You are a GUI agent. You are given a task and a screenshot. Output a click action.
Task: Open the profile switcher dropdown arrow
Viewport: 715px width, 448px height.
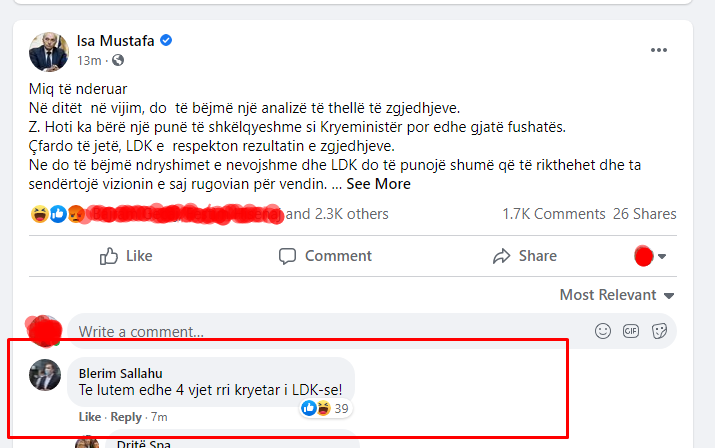pos(662,257)
